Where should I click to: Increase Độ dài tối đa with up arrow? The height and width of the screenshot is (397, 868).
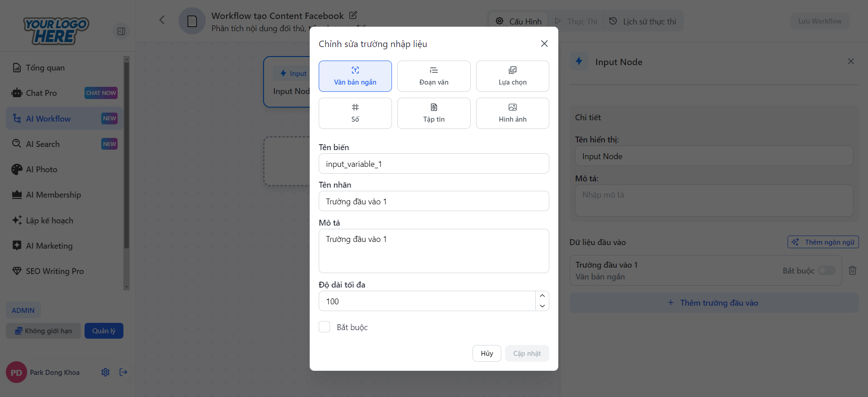coord(542,296)
